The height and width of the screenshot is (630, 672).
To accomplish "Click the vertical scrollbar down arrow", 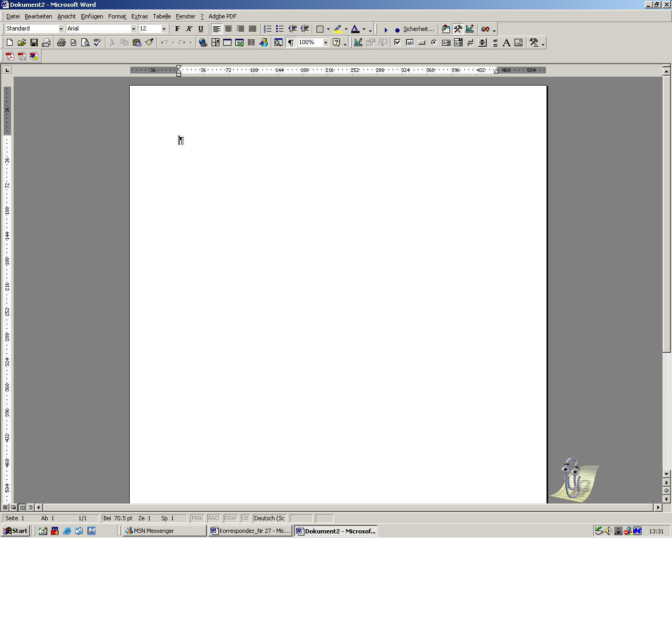I will (666, 474).
